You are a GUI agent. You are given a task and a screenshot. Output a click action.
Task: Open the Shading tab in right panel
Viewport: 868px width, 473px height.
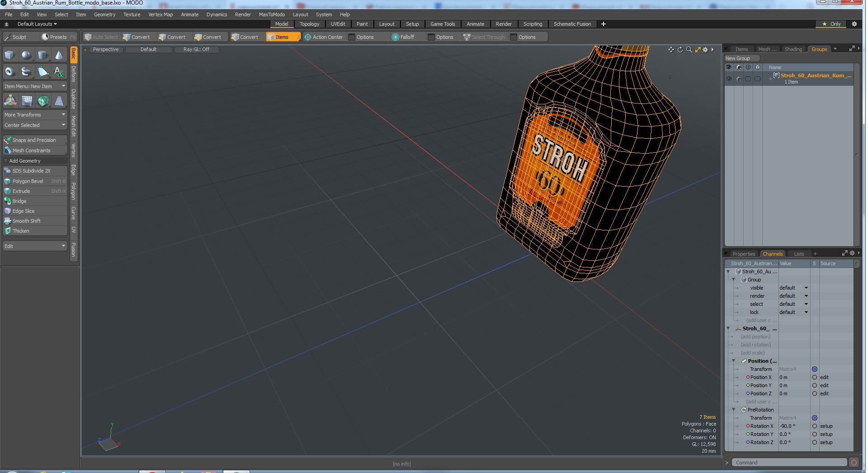(x=793, y=49)
